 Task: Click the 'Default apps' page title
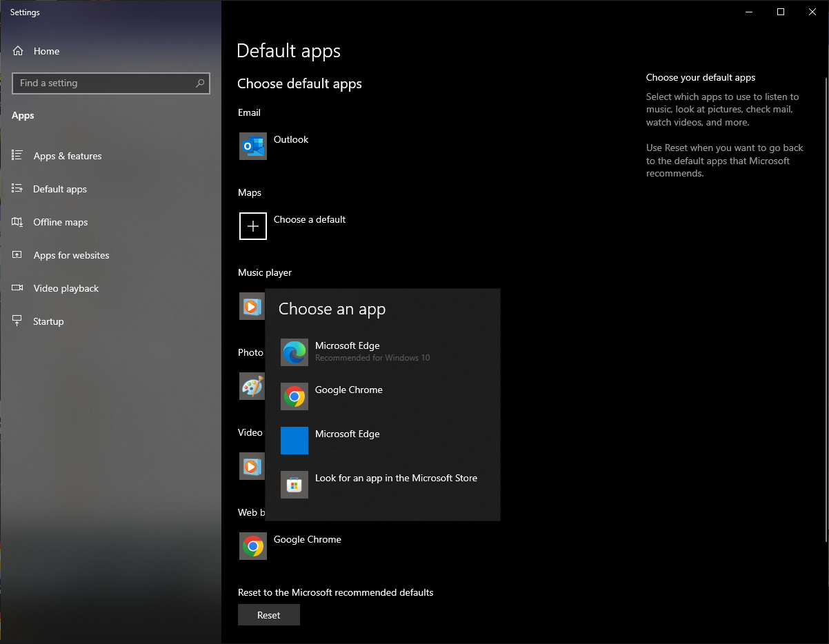coord(288,51)
